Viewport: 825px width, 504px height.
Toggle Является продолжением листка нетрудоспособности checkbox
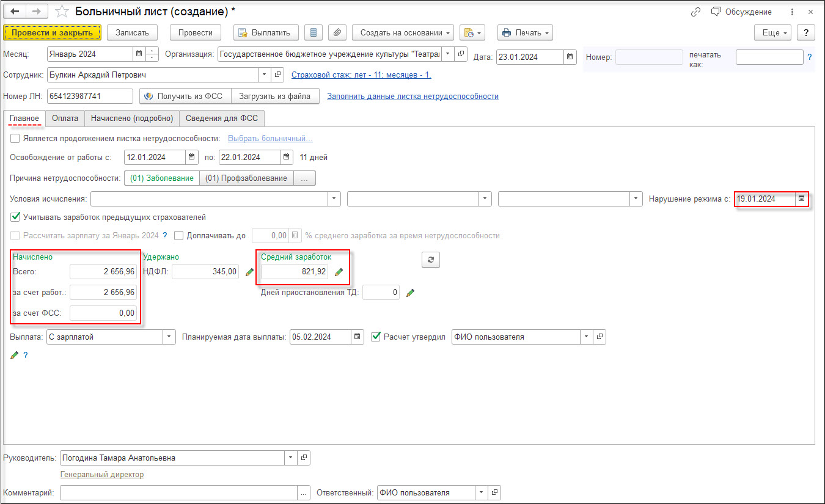15,139
